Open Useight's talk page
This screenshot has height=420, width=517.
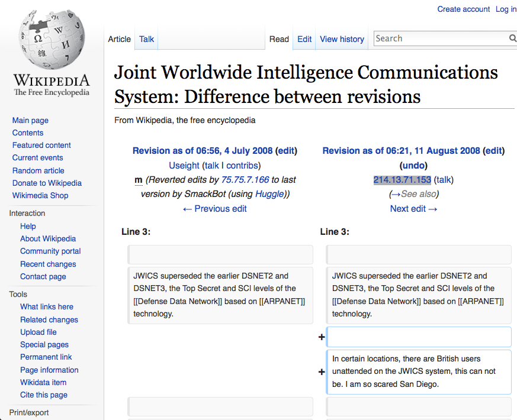pos(211,166)
